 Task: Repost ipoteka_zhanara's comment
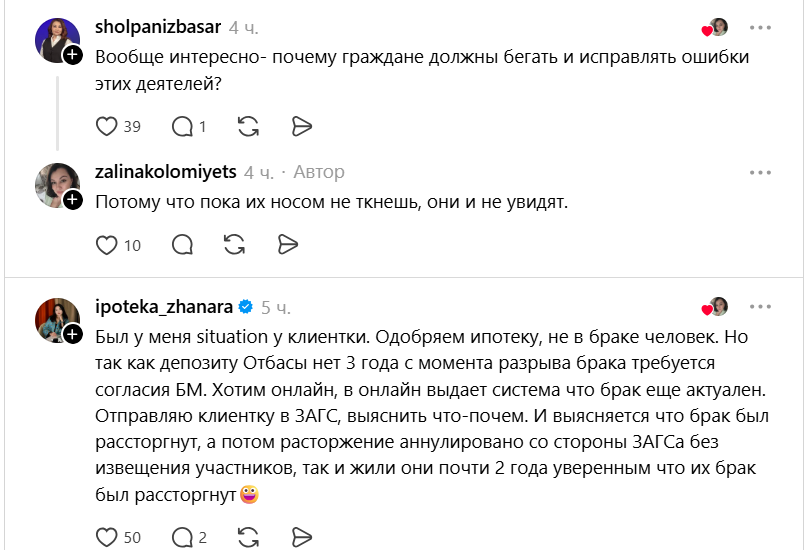point(248,537)
